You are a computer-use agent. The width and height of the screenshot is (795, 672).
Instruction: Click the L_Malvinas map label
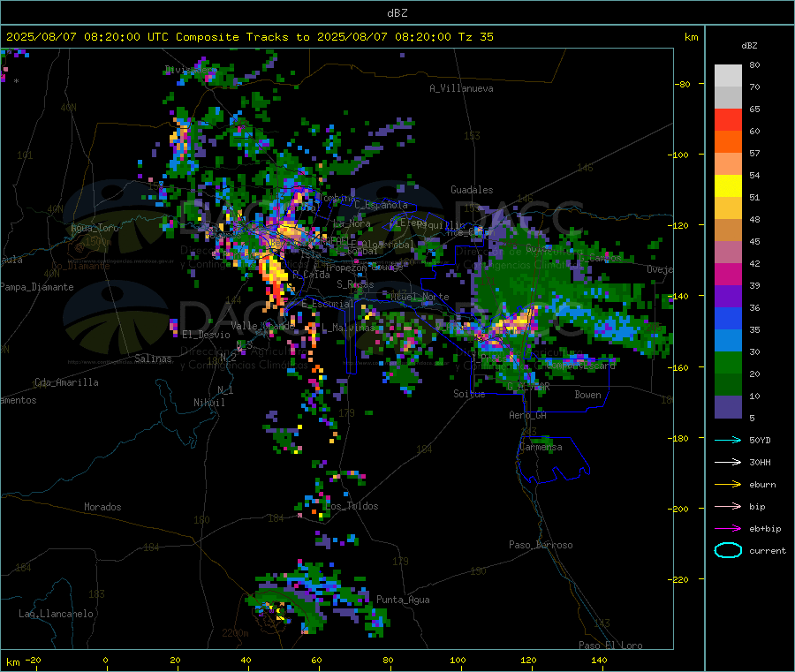pos(348,328)
